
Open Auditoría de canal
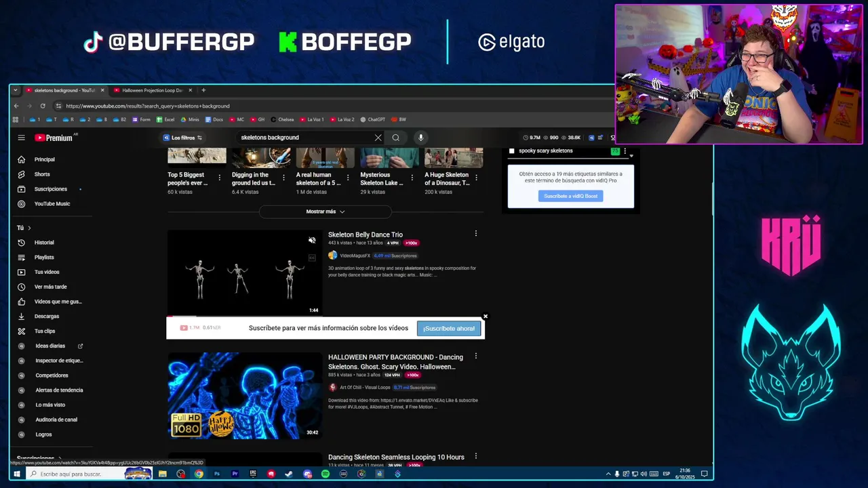pos(56,420)
